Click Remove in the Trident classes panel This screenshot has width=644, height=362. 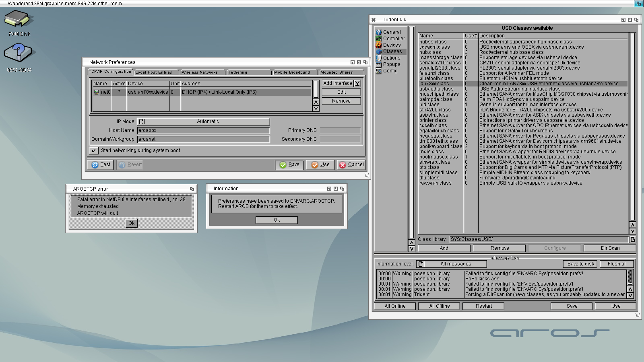pyautogui.click(x=500, y=248)
